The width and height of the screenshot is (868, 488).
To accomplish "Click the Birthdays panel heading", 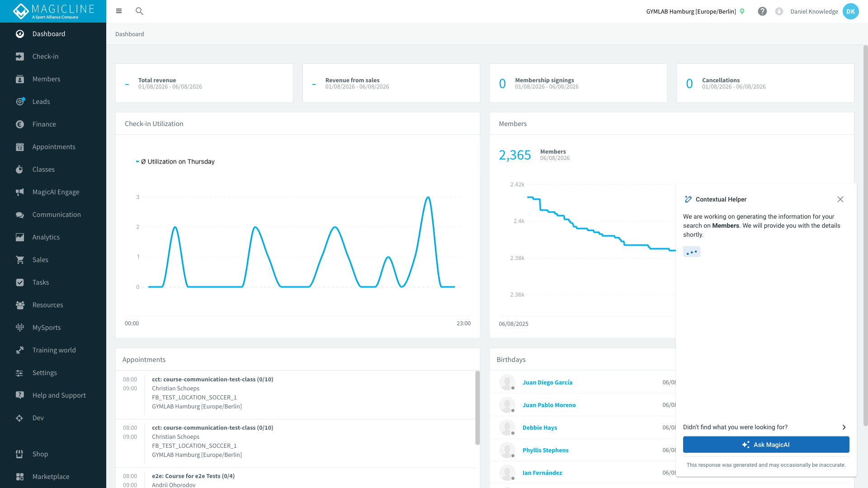I will tap(511, 360).
